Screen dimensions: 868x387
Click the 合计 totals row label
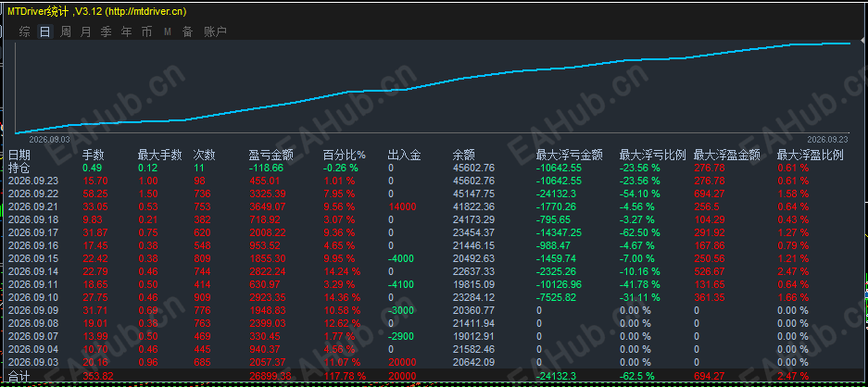[x=19, y=377]
